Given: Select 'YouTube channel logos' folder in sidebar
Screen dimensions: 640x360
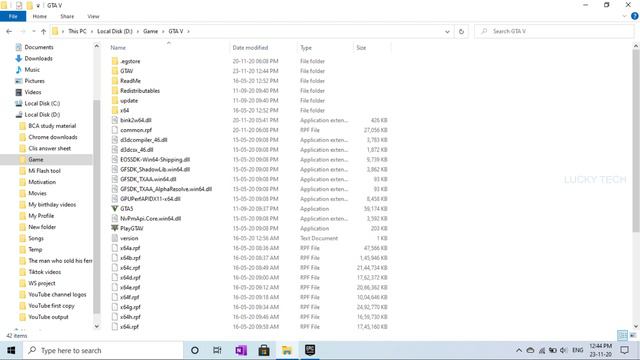Looking at the screenshot, I should click(x=57, y=294).
